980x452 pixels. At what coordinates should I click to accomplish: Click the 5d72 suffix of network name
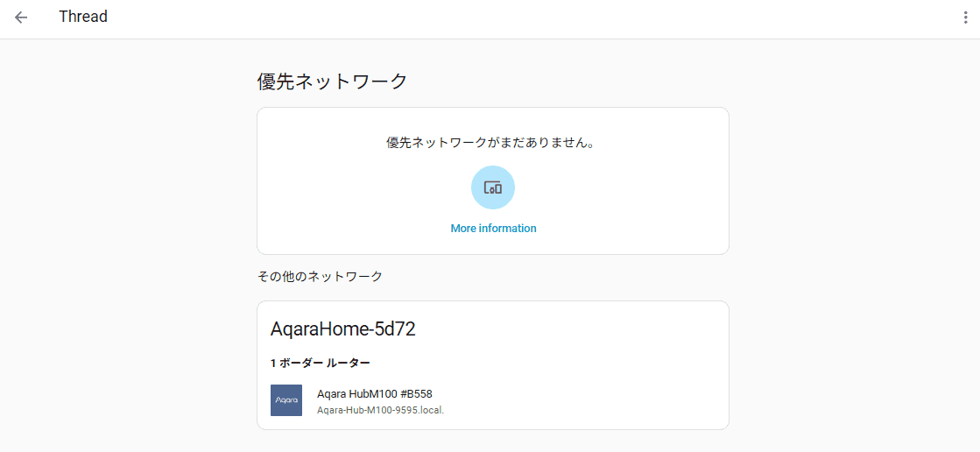(x=396, y=329)
